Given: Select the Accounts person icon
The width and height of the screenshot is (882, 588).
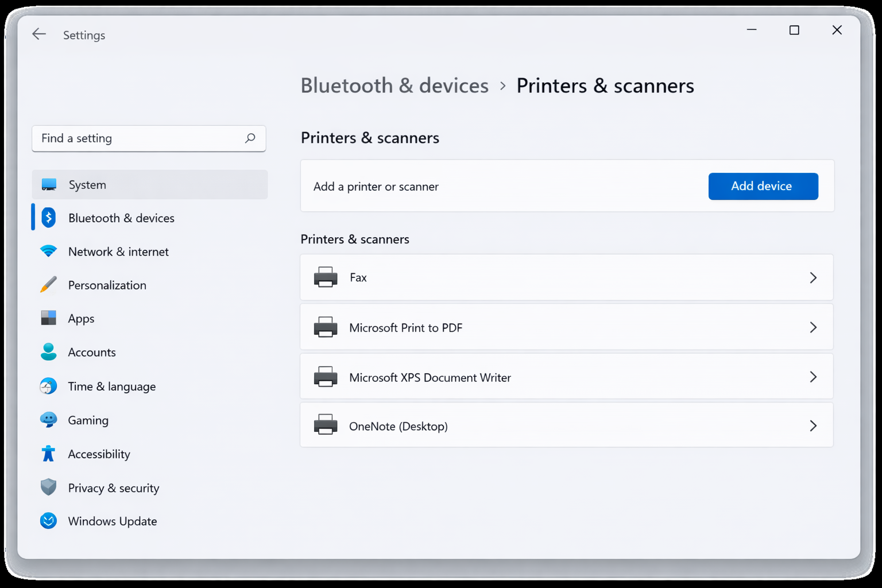Looking at the screenshot, I should pyautogui.click(x=49, y=352).
